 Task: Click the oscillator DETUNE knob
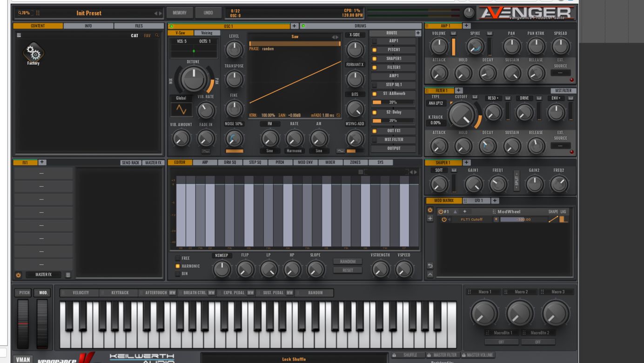[194, 79]
